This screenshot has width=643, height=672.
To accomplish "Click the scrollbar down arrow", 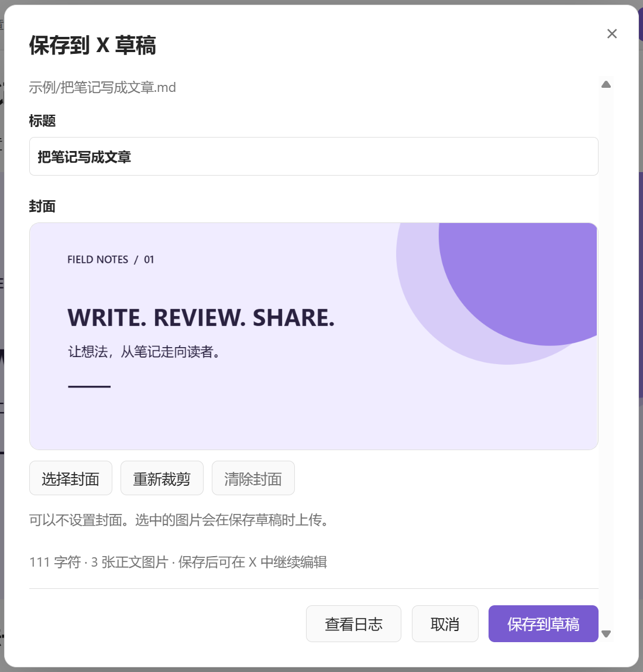I will pos(606,634).
